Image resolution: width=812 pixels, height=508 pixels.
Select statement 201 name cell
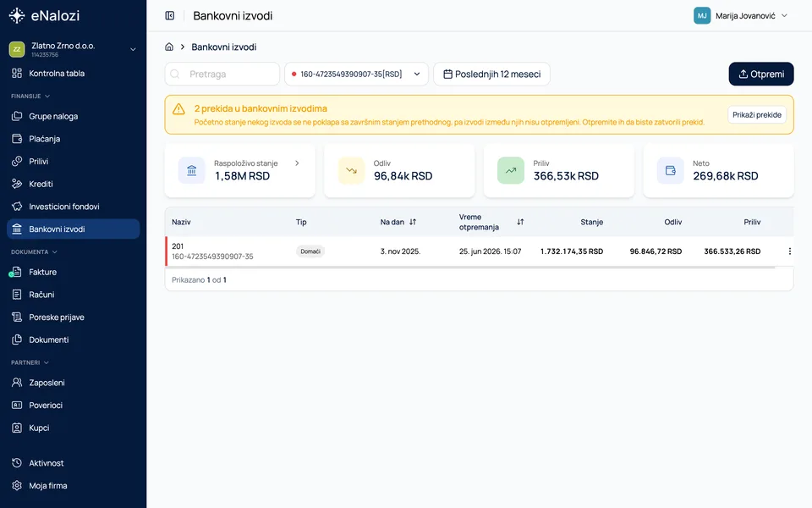point(212,251)
